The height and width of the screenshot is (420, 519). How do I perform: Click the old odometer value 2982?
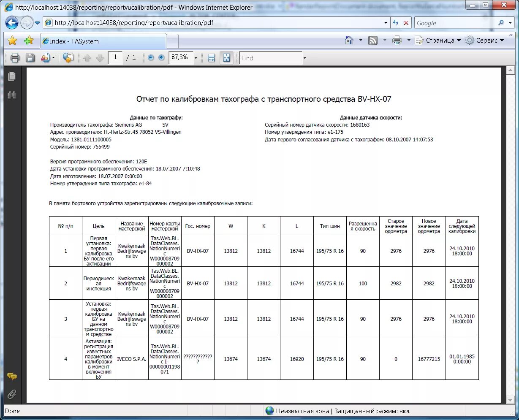click(396, 284)
